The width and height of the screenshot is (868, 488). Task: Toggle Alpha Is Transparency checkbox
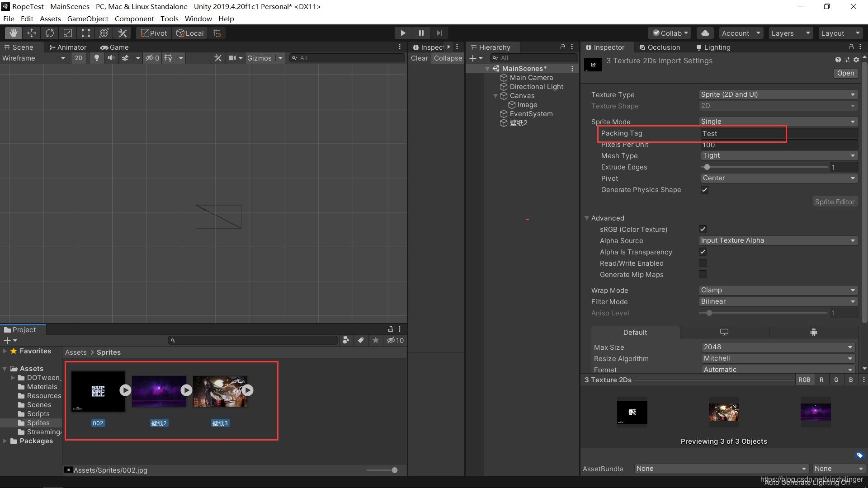702,251
